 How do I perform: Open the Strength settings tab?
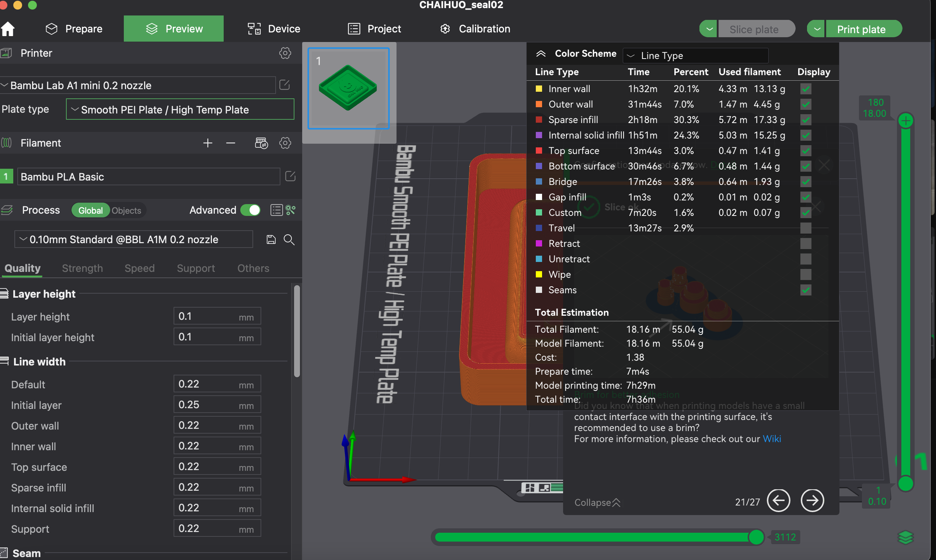82,268
